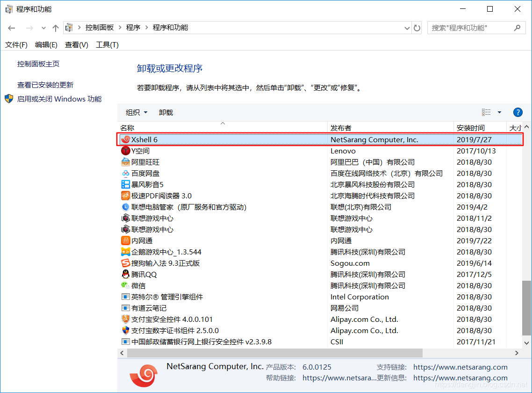Open 控制面板主页 link
532x393 pixels.
click(x=38, y=64)
